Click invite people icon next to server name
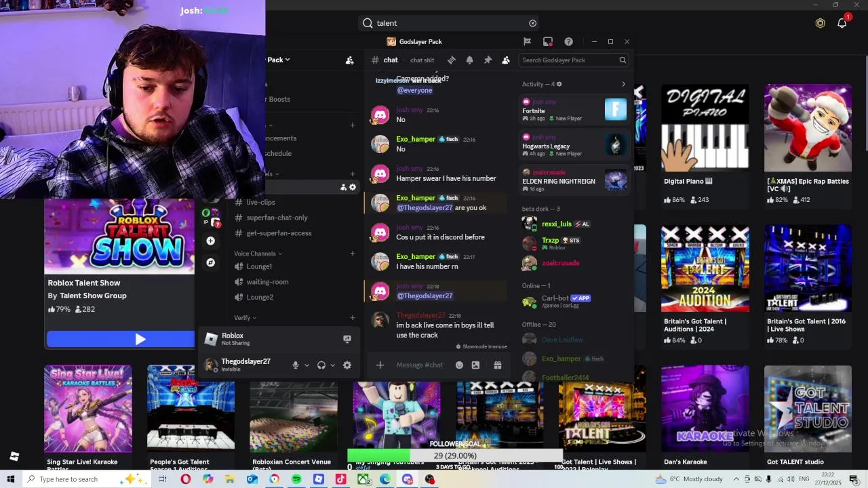This screenshot has height=488, width=868. [x=349, y=60]
